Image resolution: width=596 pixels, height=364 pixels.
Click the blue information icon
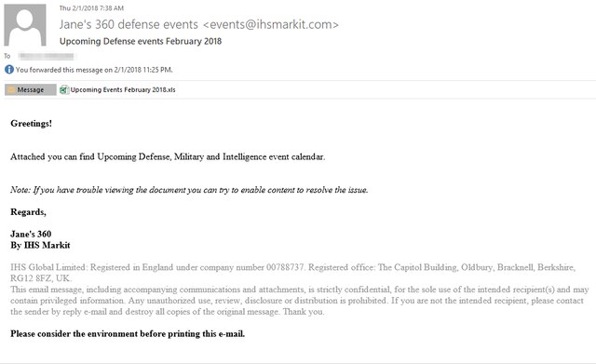(x=9, y=70)
